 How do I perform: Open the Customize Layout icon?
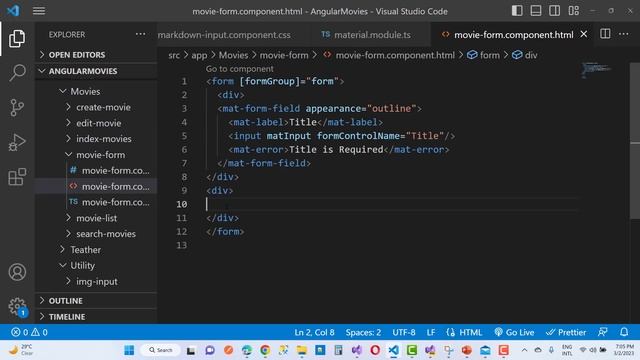pos(573,11)
